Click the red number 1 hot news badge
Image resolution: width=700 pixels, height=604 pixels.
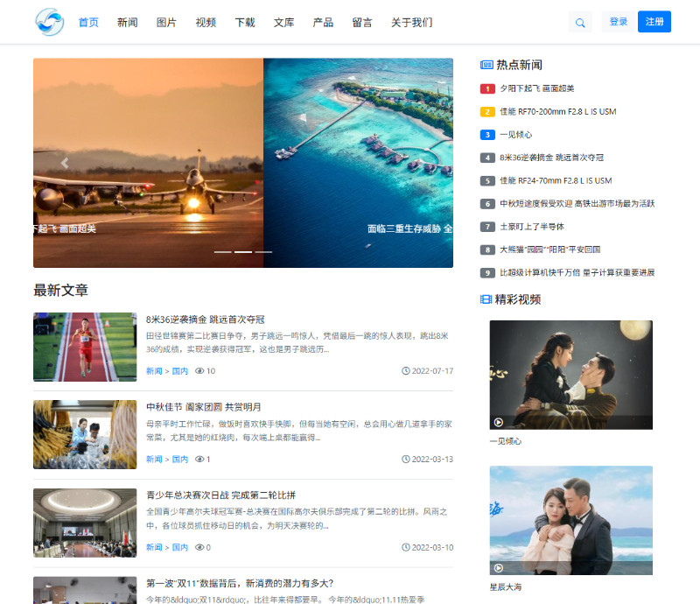pyautogui.click(x=487, y=88)
